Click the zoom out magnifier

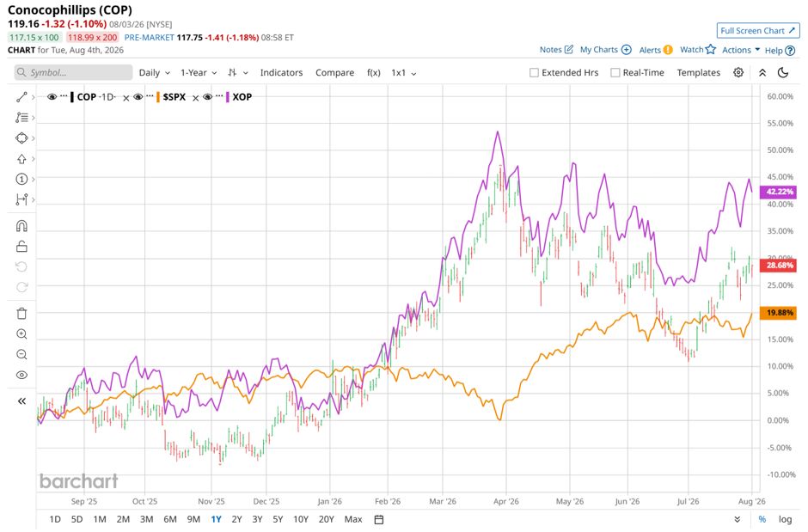click(21, 354)
